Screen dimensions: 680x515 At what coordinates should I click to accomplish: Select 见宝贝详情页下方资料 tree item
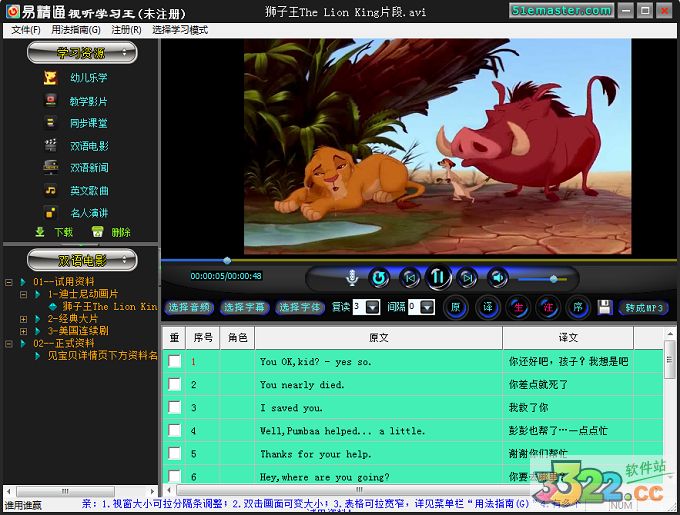pos(102,356)
